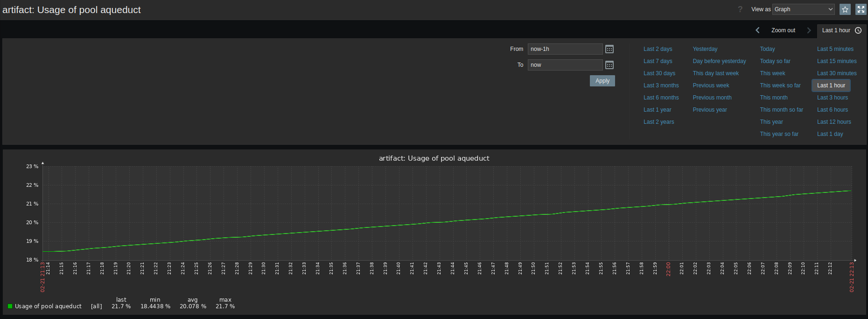
Task: Click green legend swatch for pool aqueduct
Action: 10,306
